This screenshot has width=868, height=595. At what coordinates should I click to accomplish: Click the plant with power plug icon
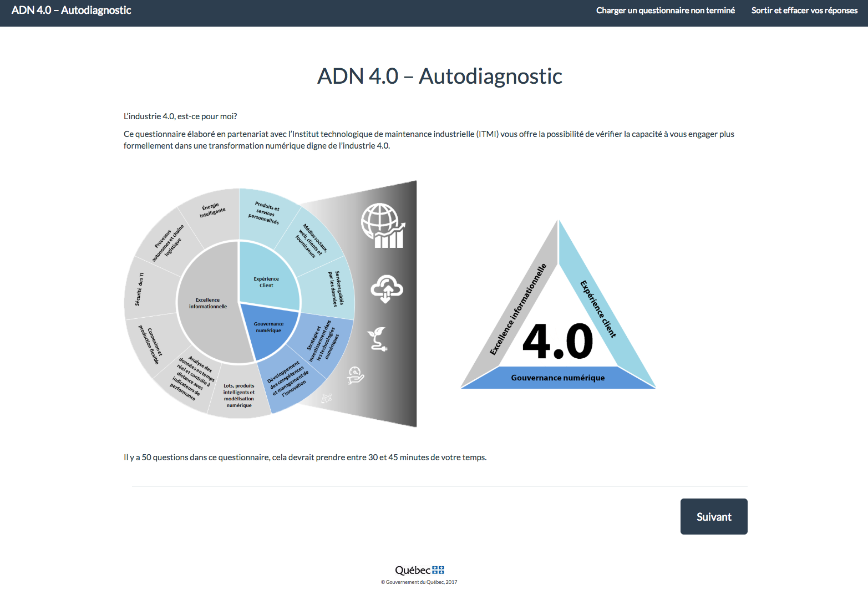(378, 339)
